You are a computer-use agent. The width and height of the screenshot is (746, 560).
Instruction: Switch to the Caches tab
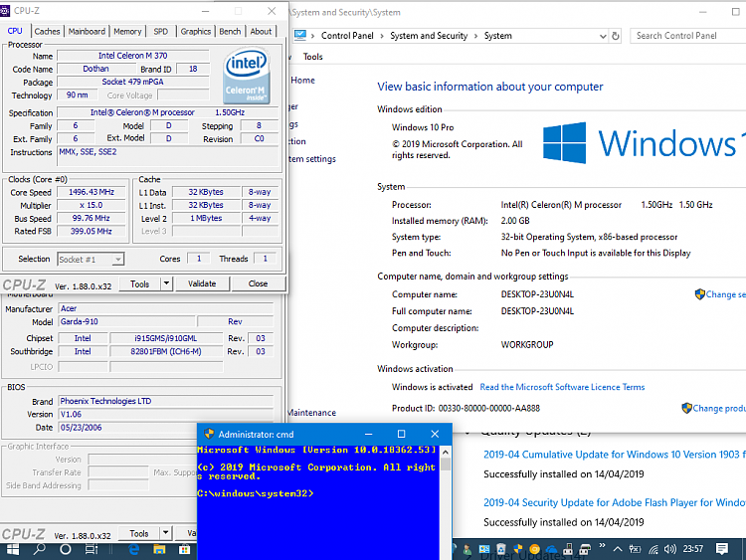47,32
